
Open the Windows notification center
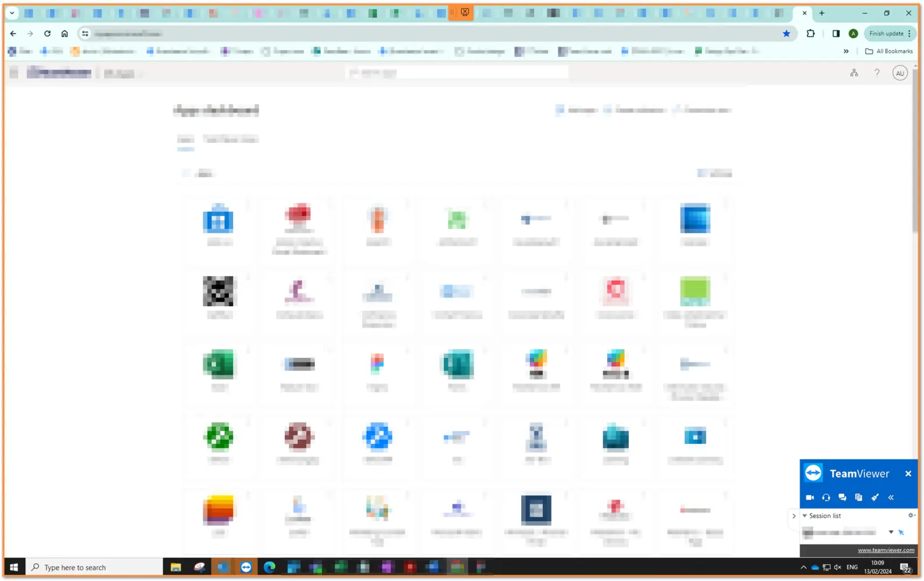[x=905, y=567]
